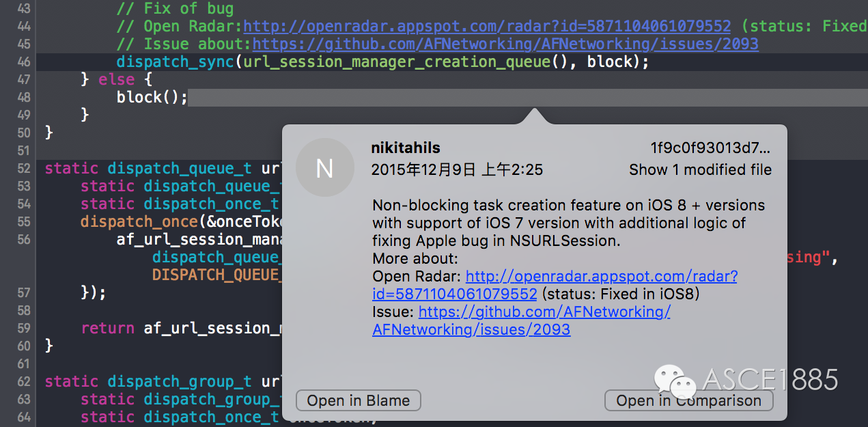
Task: Click the "N" author avatar in popover
Action: point(325,167)
